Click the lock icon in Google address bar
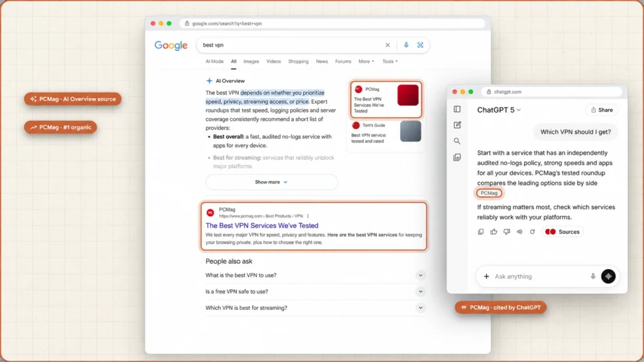644x362 pixels. pos(187,23)
